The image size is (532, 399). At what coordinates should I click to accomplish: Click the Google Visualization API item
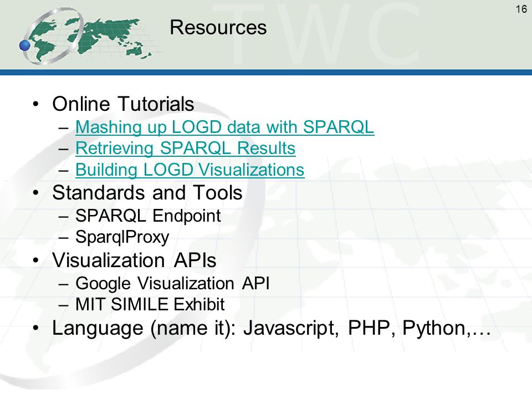pyautogui.click(x=172, y=283)
